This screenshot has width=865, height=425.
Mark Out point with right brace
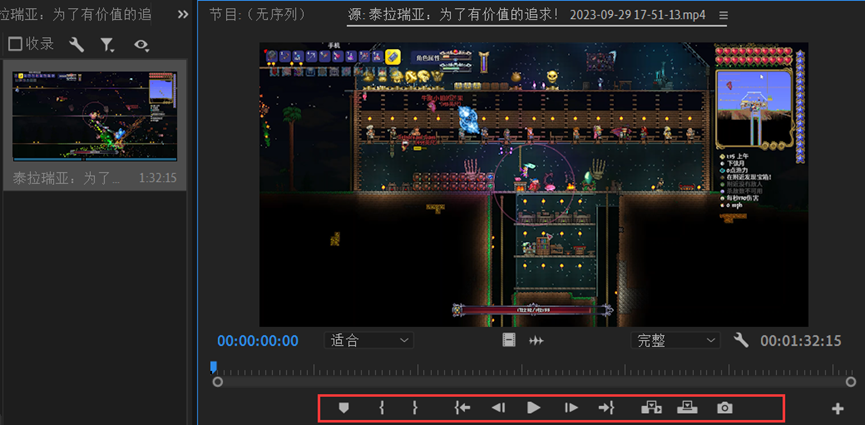click(415, 408)
